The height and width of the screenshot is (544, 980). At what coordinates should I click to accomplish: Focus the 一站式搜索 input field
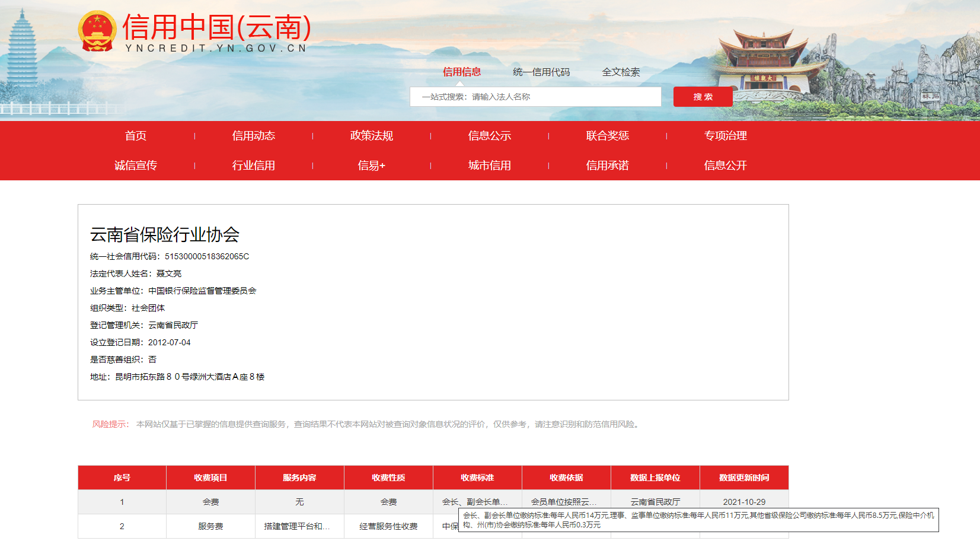pyautogui.click(x=535, y=97)
